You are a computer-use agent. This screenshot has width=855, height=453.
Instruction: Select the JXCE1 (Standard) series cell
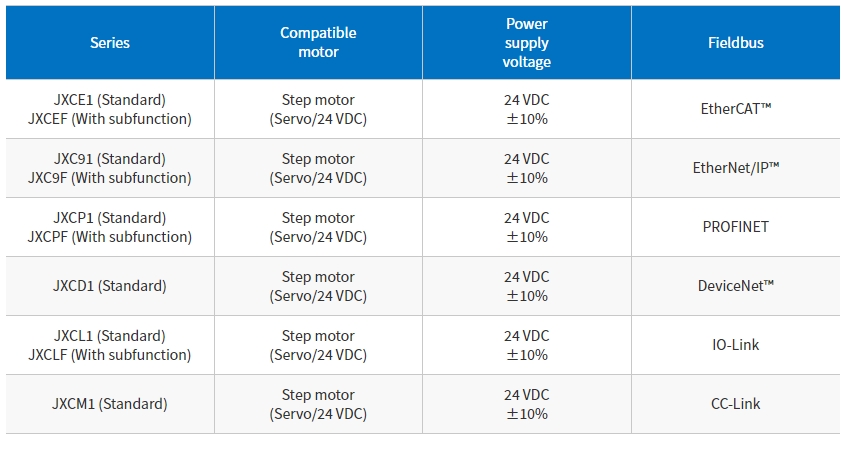point(110,109)
